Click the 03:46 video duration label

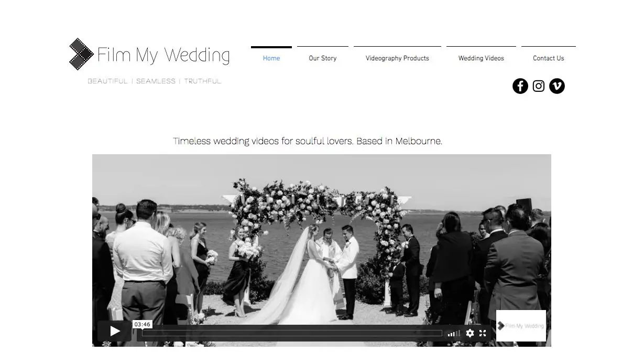click(143, 324)
